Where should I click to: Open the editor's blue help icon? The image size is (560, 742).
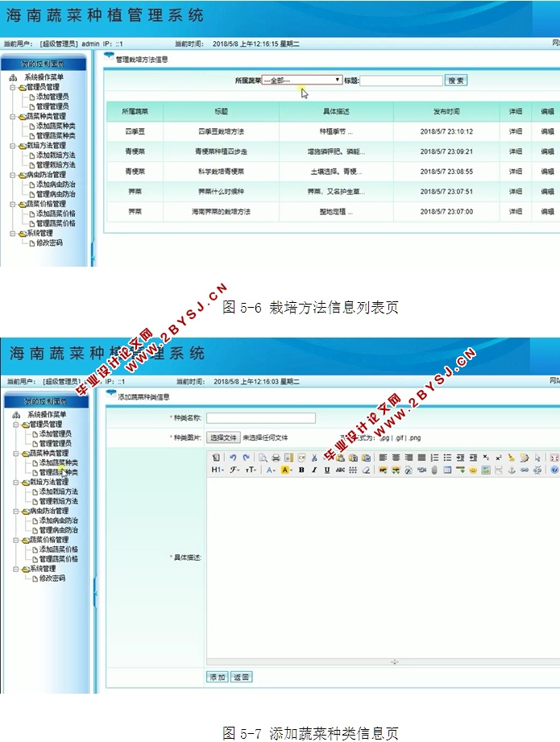(x=554, y=470)
